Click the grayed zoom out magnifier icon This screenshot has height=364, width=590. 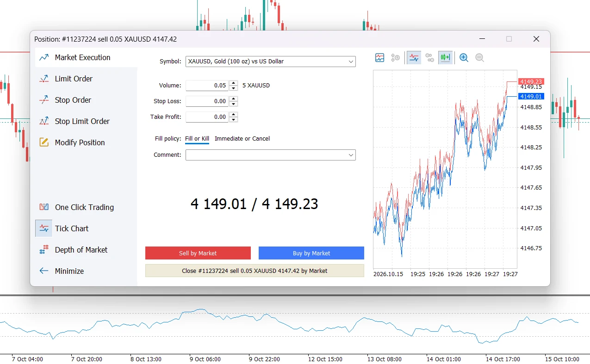[x=479, y=58]
